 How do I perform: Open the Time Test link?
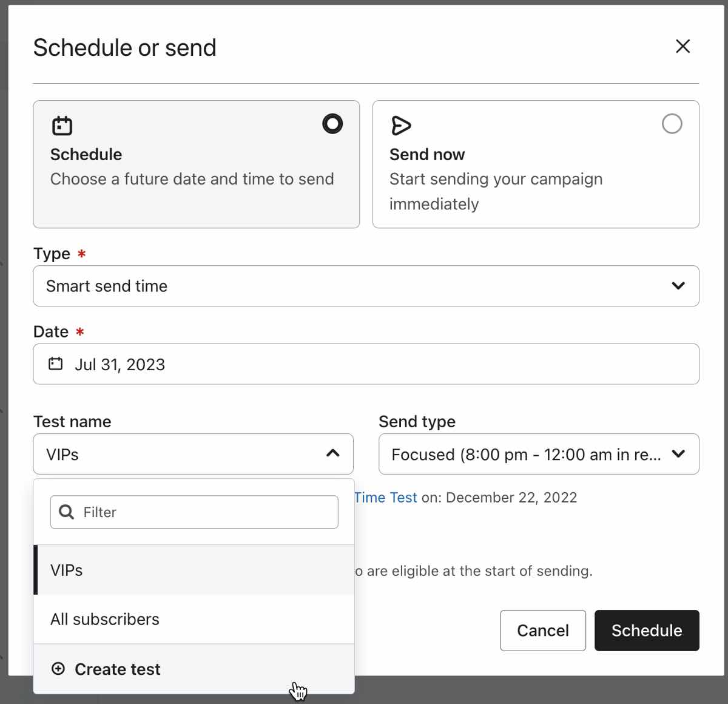(386, 497)
